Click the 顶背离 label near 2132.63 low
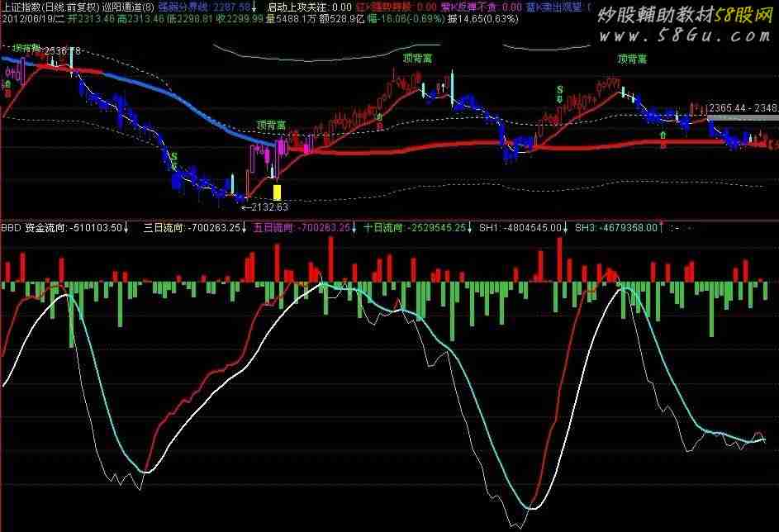The width and height of the screenshot is (779, 532). point(271,126)
